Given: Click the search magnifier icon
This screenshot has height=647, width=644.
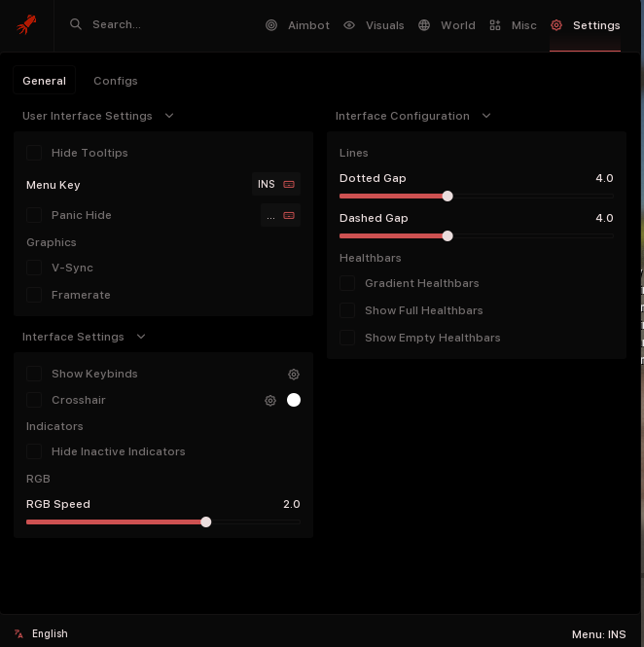Looking at the screenshot, I should pyautogui.click(x=76, y=24).
